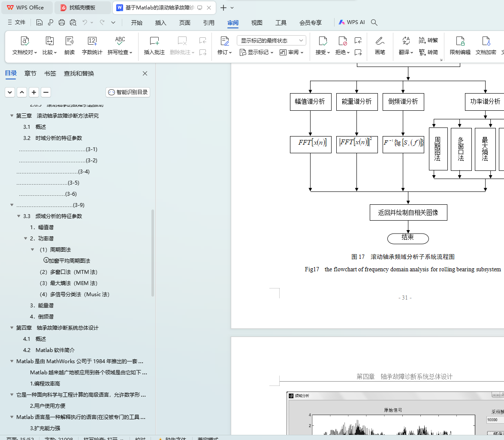Screen dimensions: 504x440
Task: Open 显示标记的最终状态 dropdown
Action: (x=272, y=40)
